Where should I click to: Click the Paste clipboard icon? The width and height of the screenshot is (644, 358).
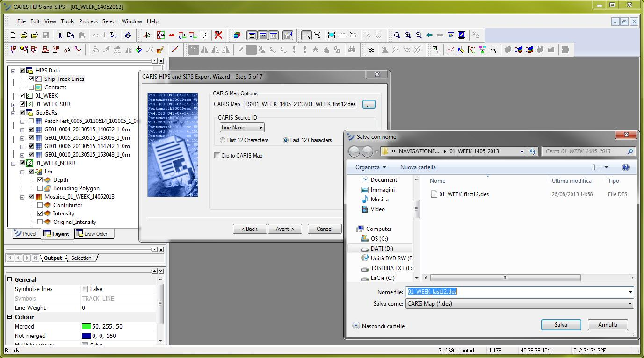click(x=81, y=35)
